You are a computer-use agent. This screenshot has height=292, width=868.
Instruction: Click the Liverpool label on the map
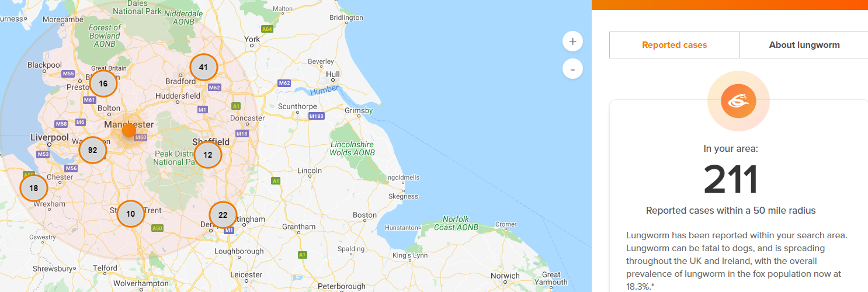click(x=50, y=137)
